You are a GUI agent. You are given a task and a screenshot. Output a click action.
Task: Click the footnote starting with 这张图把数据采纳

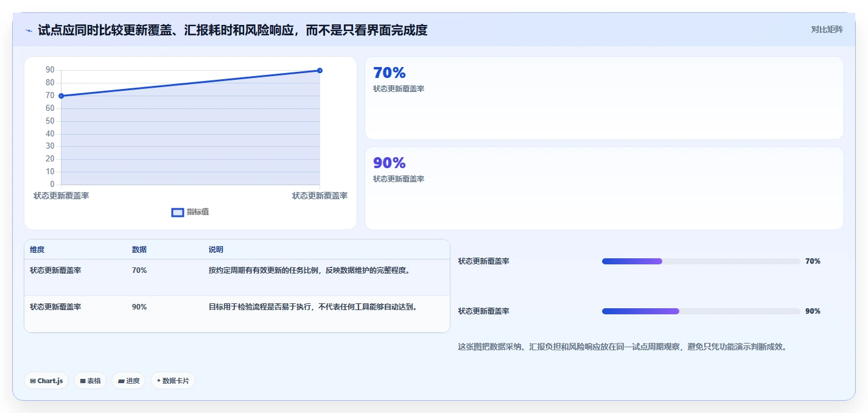pos(623,347)
